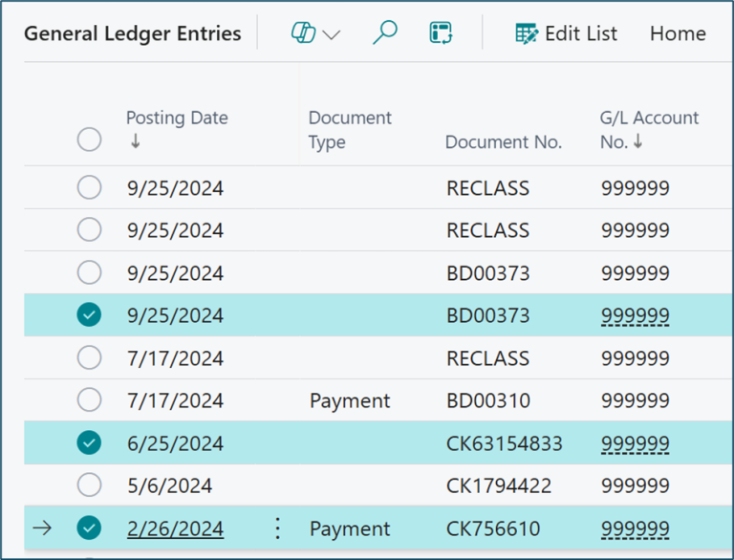
Task: Click the search magnifier icon
Action: coord(384,33)
